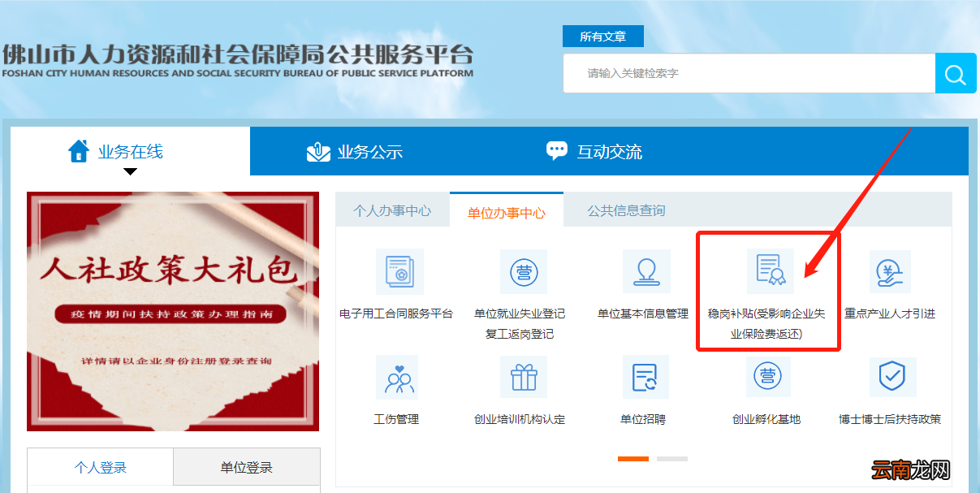
Task: Click the home icon beside 业务在线
Action: (79, 149)
